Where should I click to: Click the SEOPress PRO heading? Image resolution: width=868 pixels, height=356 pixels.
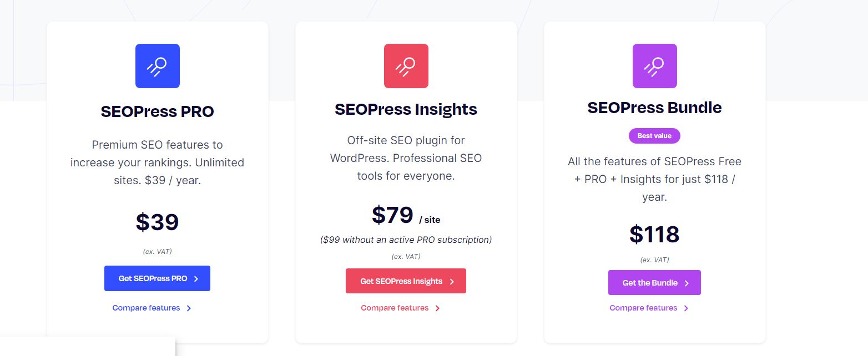click(157, 111)
